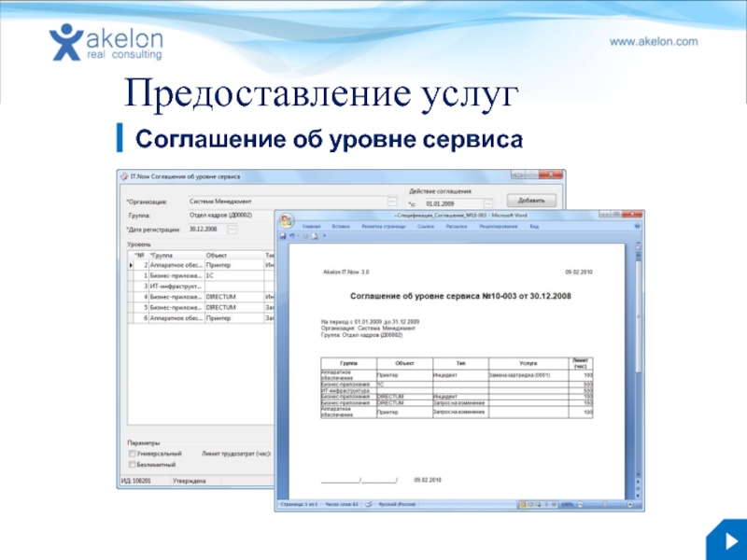
Task: Click the Print Layout view icon
Action: [x=523, y=504]
